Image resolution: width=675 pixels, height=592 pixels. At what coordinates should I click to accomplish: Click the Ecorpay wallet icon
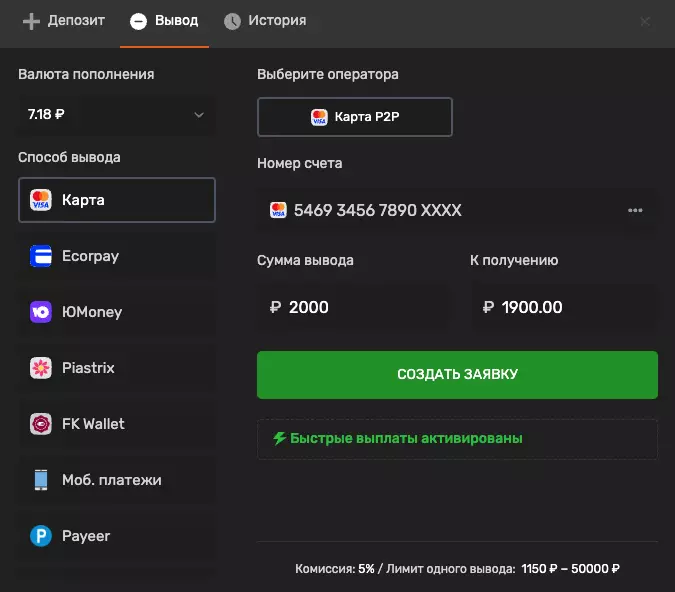point(41,256)
